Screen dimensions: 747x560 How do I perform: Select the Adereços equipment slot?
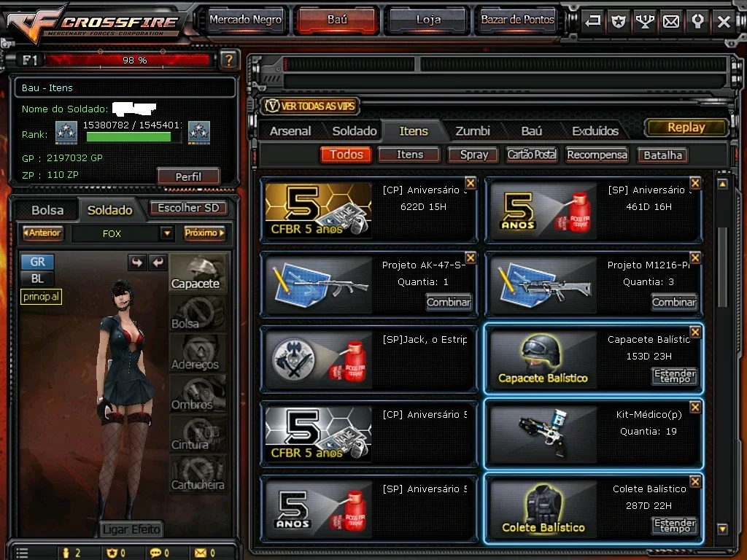(x=198, y=354)
